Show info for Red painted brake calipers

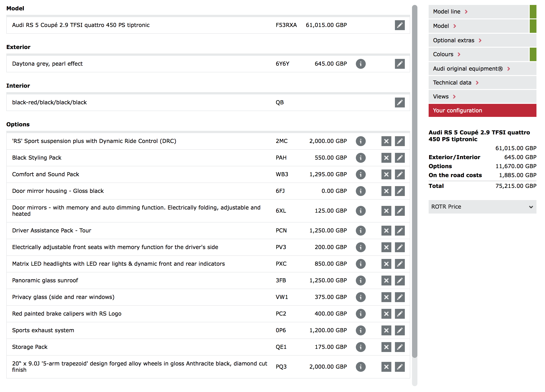360,313
